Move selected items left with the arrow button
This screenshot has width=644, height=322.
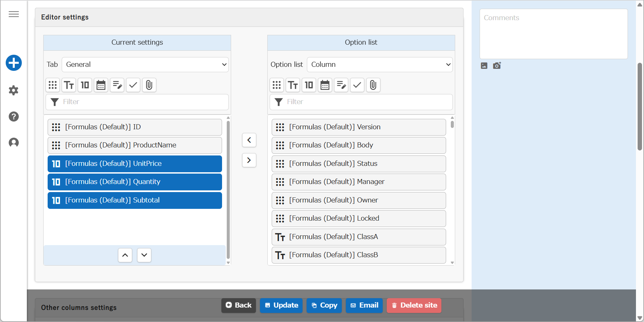coord(249,140)
